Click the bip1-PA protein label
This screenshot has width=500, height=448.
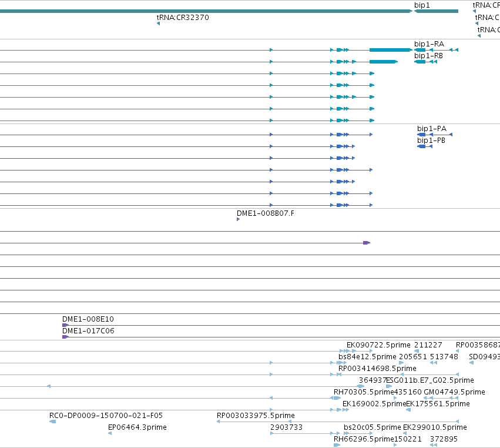point(432,129)
